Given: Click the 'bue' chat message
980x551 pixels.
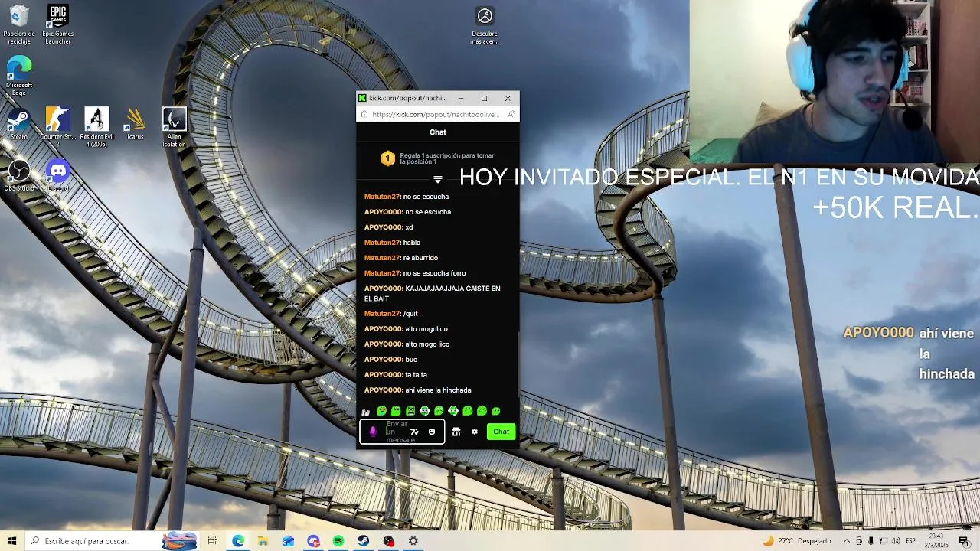Looking at the screenshot, I should [x=411, y=360].
